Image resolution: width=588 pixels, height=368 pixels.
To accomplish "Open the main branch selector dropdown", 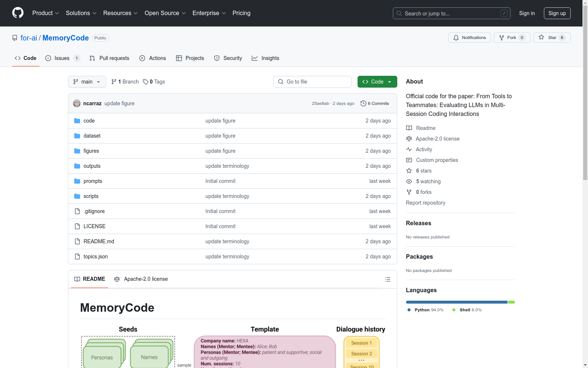I will [x=87, y=82].
